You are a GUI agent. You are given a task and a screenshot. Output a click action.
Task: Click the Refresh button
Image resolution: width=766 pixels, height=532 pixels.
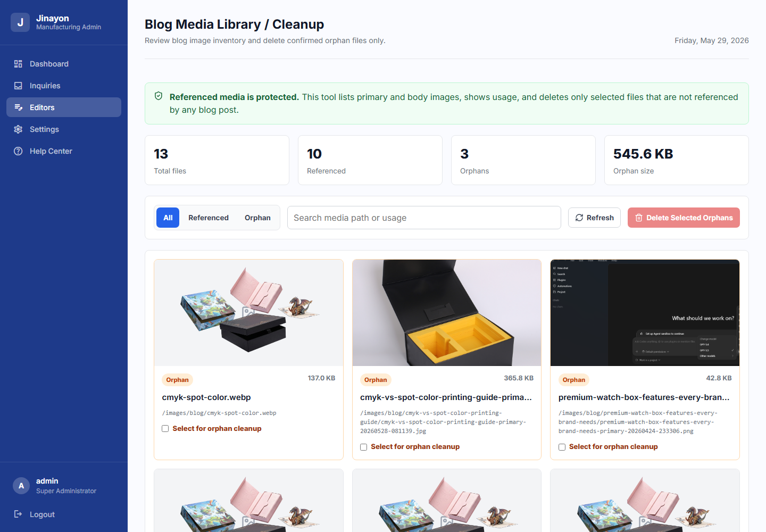tap(594, 218)
